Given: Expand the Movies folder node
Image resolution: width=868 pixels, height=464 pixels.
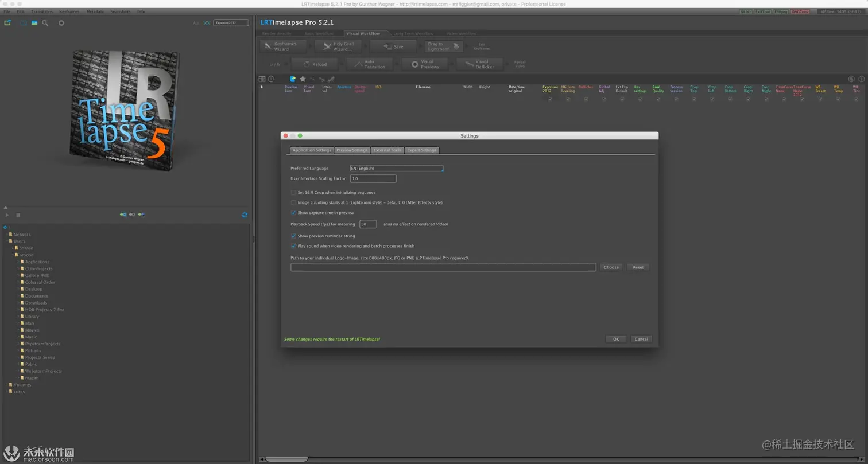Looking at the screenshot, I should 18,330.
